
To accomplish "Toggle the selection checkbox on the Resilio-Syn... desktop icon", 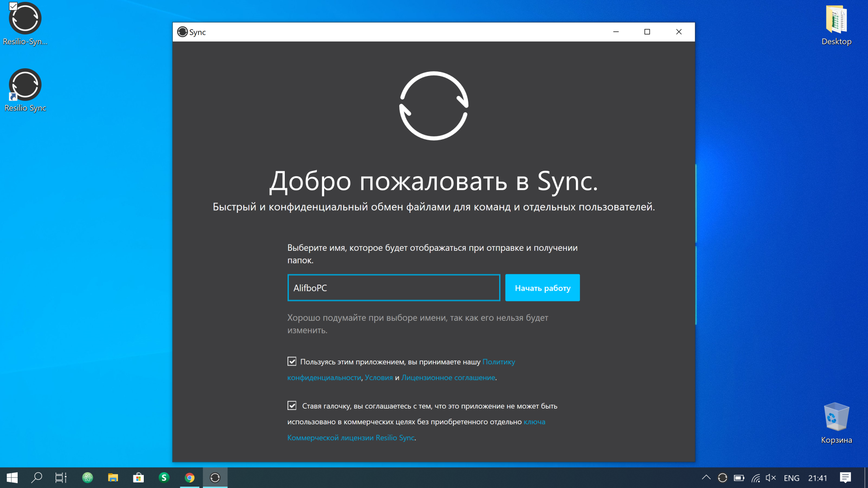I will point(13,6).
